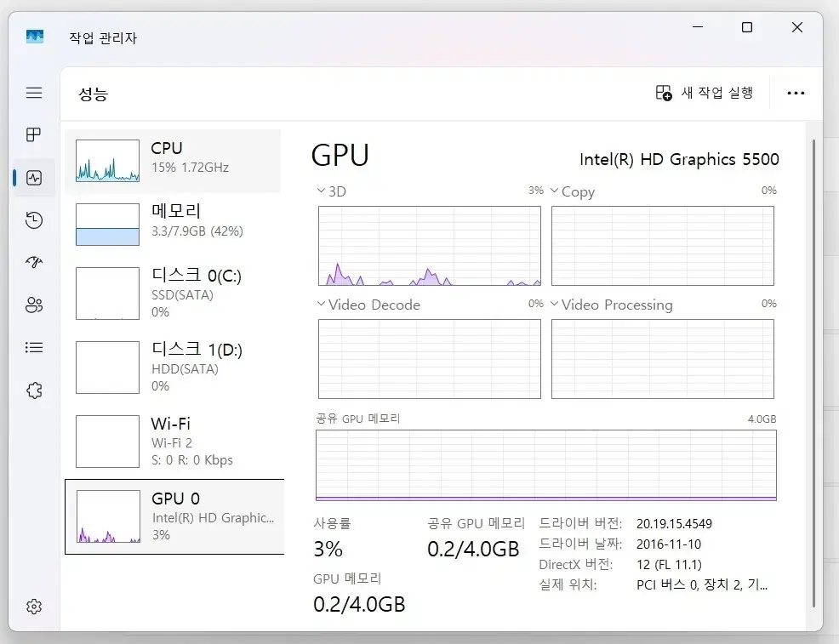Viewport: 839px width, 644px height.
Task: Click driver date 2016-11-10
Action: pyautogui.click(x=669, y=544)
